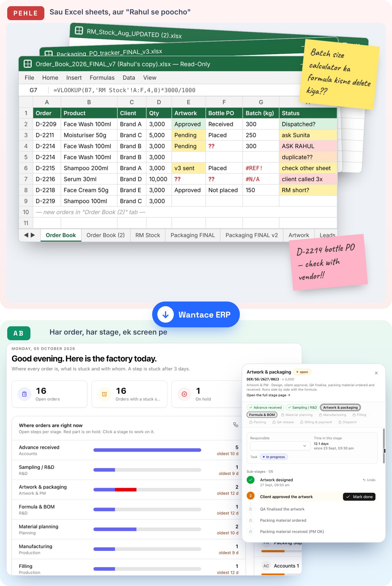The width and height of the screenshot is (392, 586).
Task: Switch to the RM Stock sheet tab
Action: point(148,235)
